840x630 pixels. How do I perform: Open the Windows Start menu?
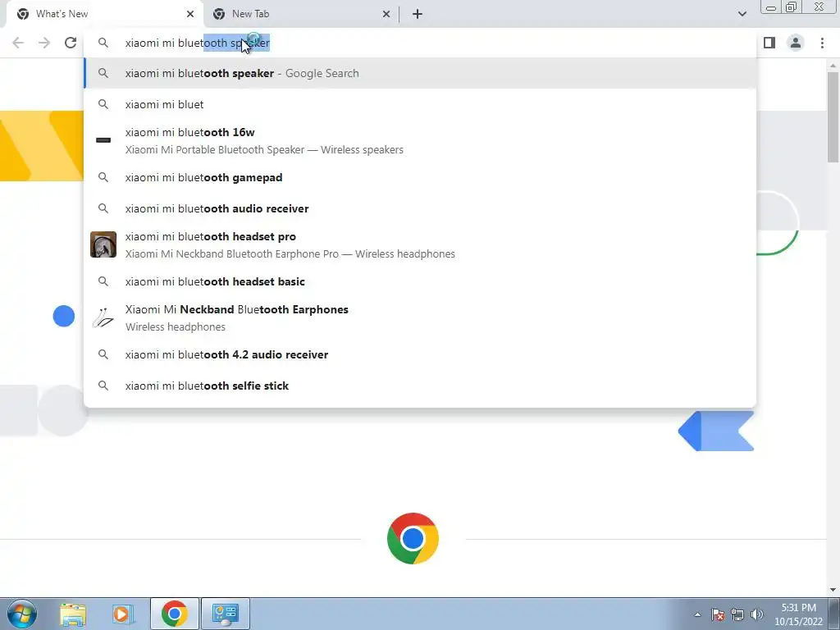[x=22, y=614]
